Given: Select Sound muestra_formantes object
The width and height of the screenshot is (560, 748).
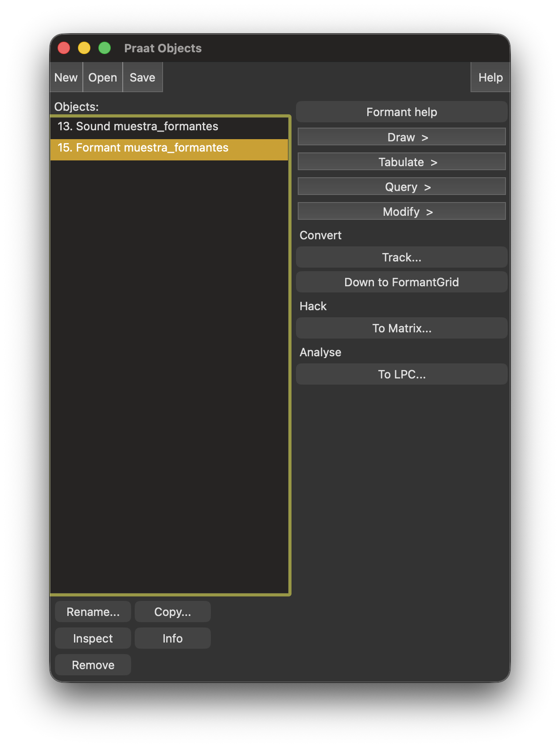Looking at the screenshot, I should (x=138, y=127).
